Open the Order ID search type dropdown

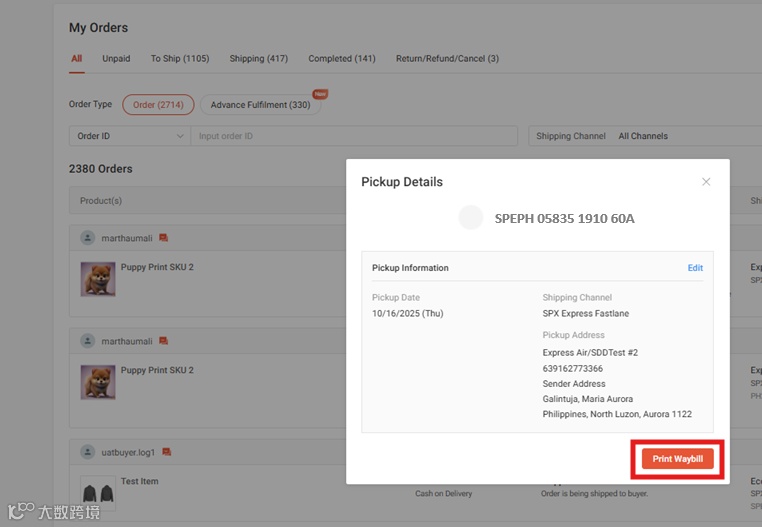[130, 136]
